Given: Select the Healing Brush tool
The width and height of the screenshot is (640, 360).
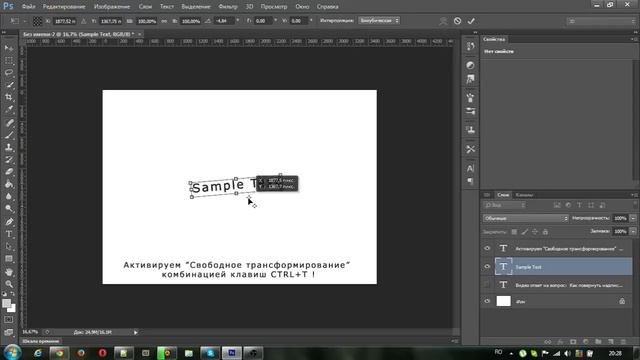Looking at the screenshot, I should 9,123.
